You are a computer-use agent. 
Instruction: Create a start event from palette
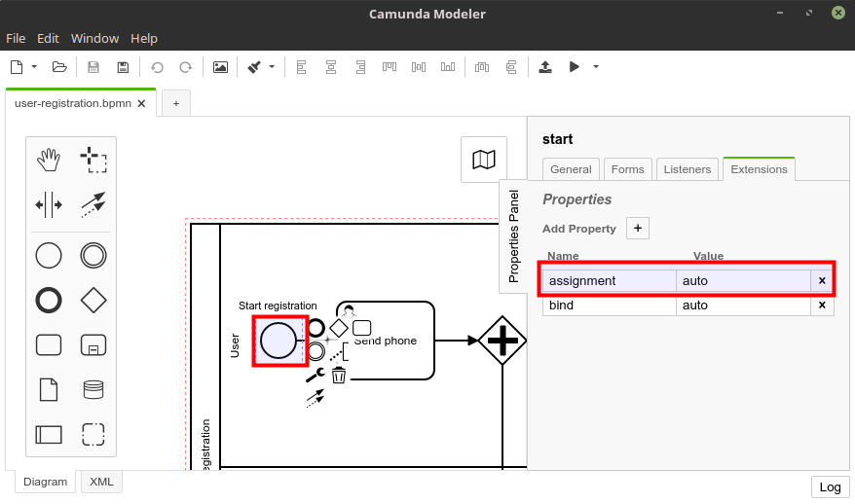pyautogui.click(x=49, y=256)
